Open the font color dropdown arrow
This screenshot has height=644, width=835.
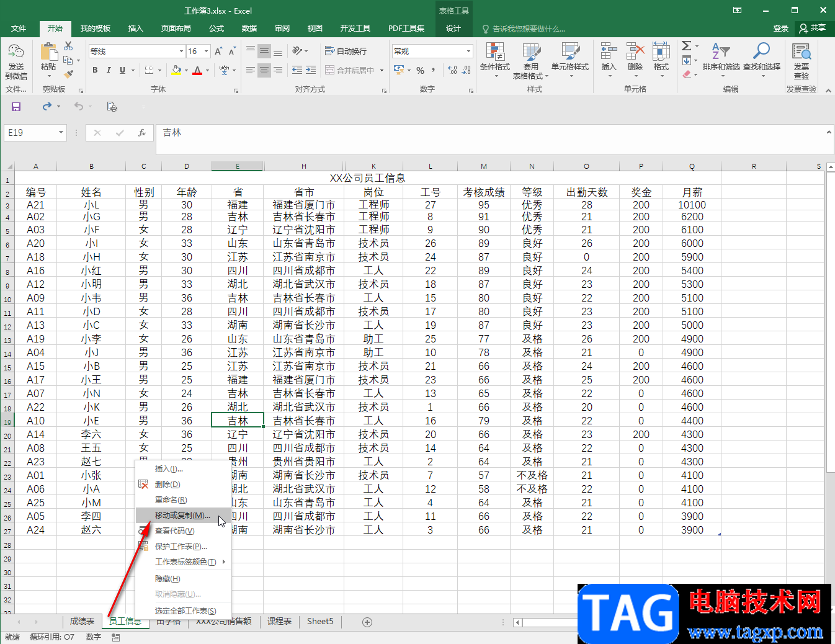pyautogui.click(x=207, y=70)
